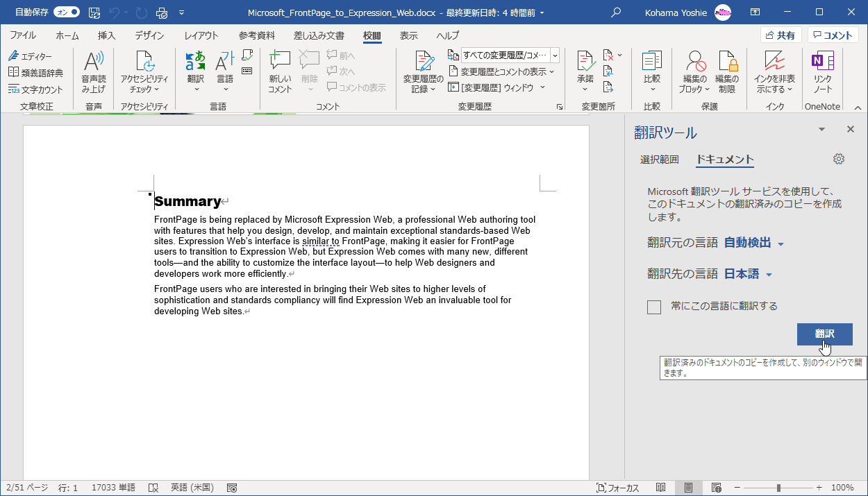This screenshot has width=868, height=496.
Task: Click the zoom in plus button
Action: 820,488
